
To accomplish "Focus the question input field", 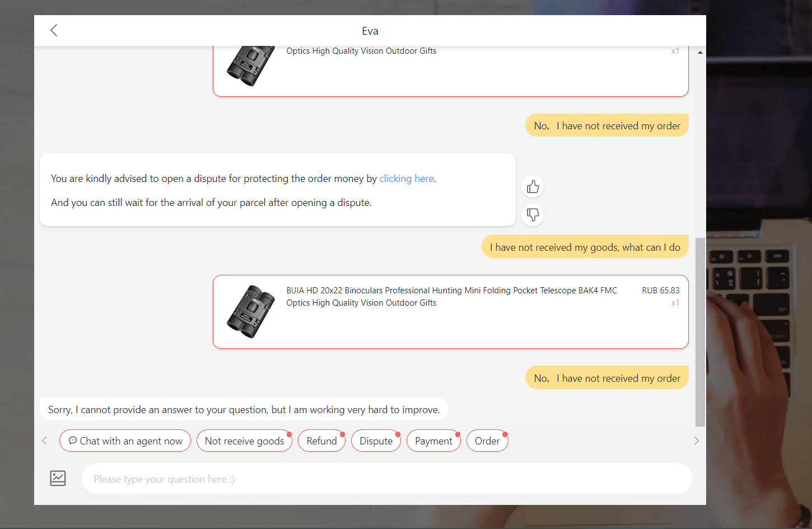I will pyautogui.click(x=387, y=479).
